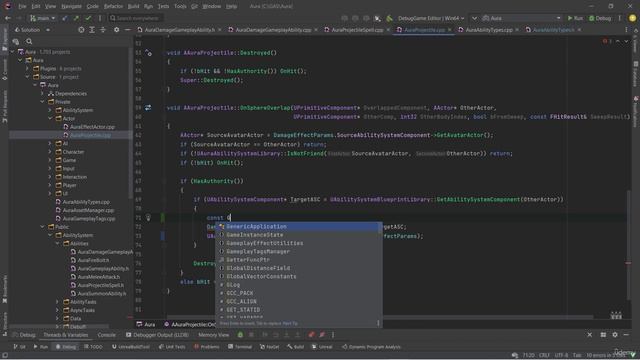This screenshot has width=640, height=360.
Task: Open the Threads & Variables tab
Action: [66, 335]
